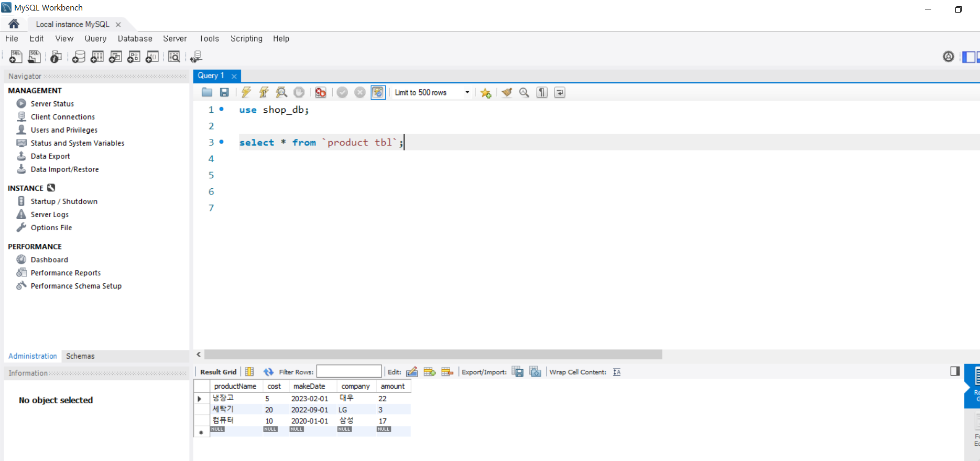Execute the statement under the cursor
Viewport: 980px width, 461px height.
pos(264,92)
